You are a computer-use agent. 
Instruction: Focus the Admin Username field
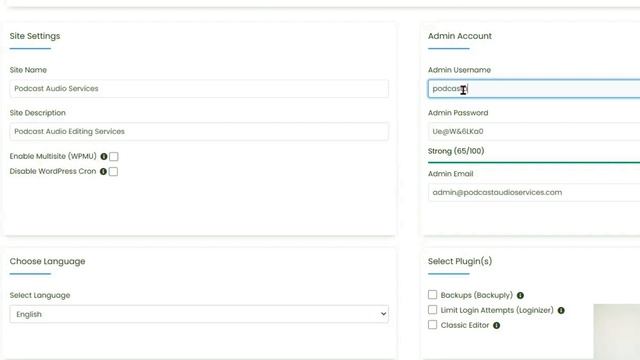point(534,89)
